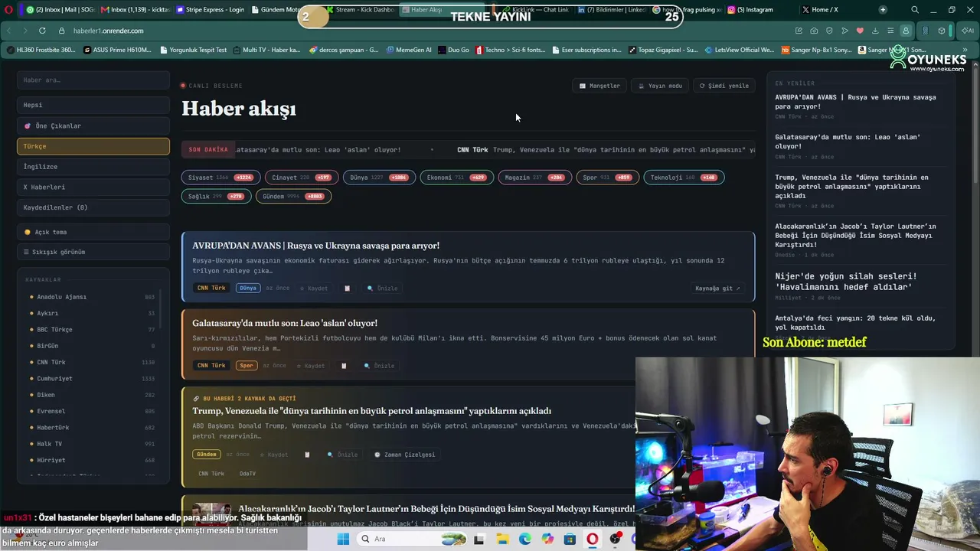Select Öne Çıkanlar in the sidebar
Image resolution: width=980 pixels, height=551 pixels.
click(x=93, y=126)
